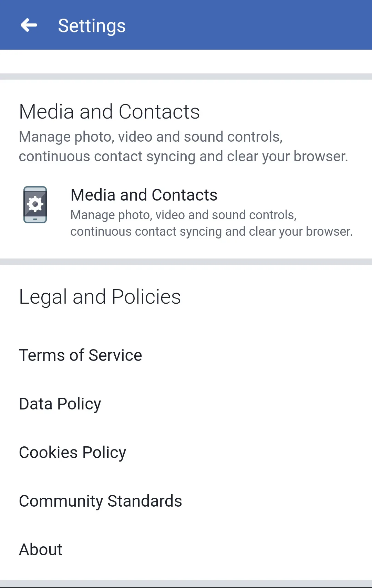372x588 pixels.
Task: Select the About entry
Action: click(x=41, y=550)
